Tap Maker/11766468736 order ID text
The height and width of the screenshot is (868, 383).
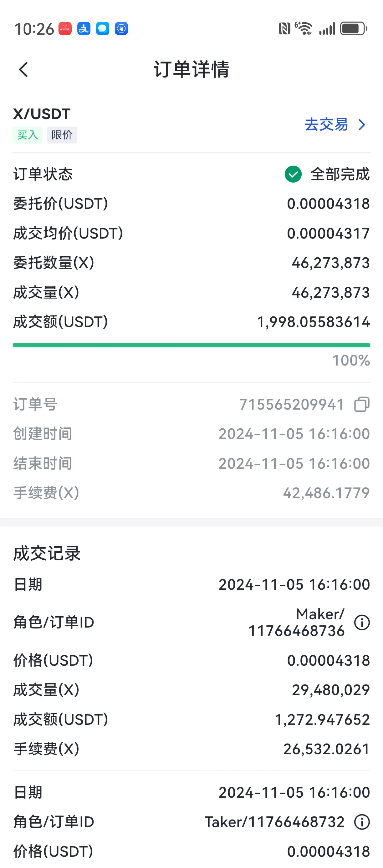pyautogui.click(x=296, y=622)
